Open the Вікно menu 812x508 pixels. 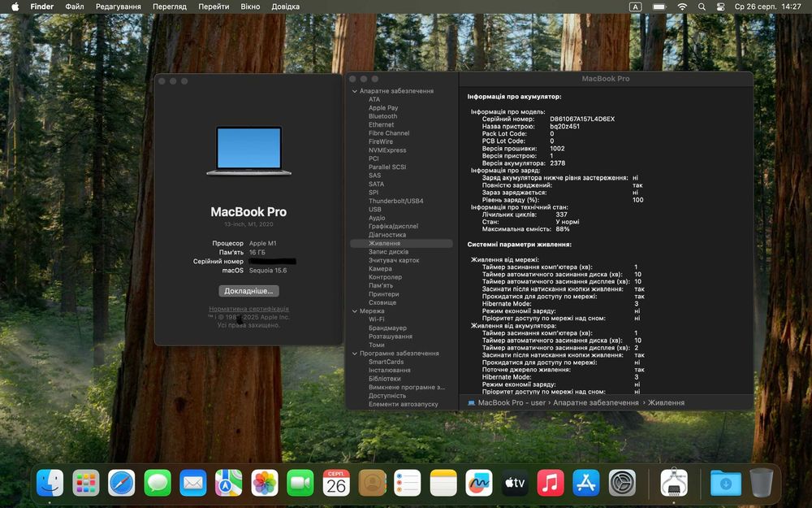coord(250,7)
